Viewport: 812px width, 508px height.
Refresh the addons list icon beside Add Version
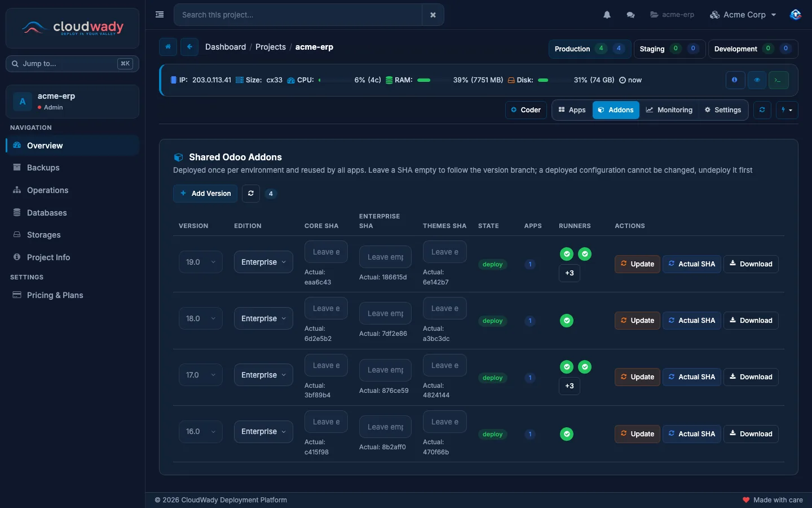coord(251,193)
